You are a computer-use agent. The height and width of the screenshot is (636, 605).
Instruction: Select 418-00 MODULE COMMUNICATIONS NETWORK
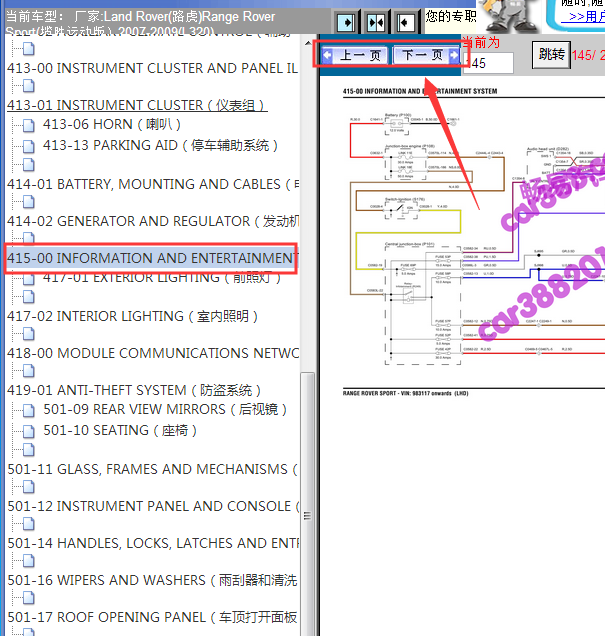click(x=153, y=353)
